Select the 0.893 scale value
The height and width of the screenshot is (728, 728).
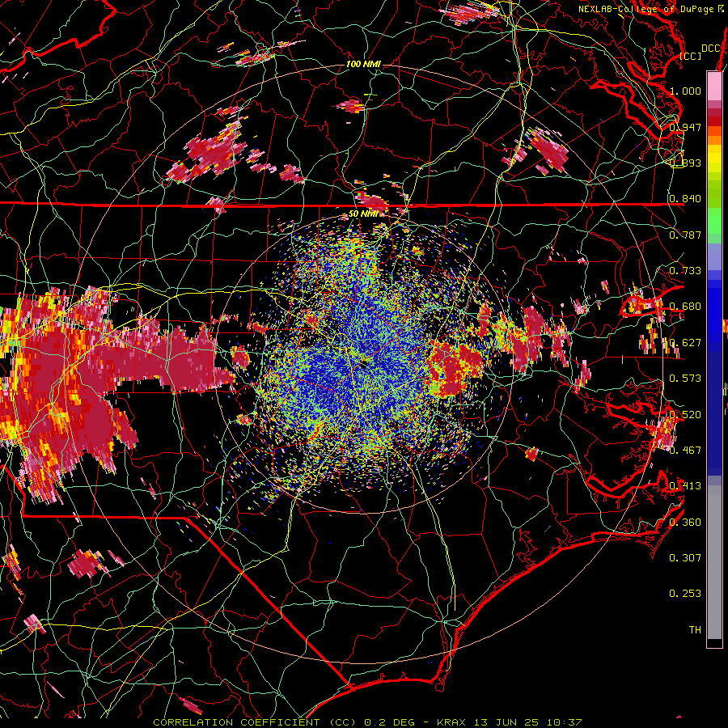(x=685, y=163)
